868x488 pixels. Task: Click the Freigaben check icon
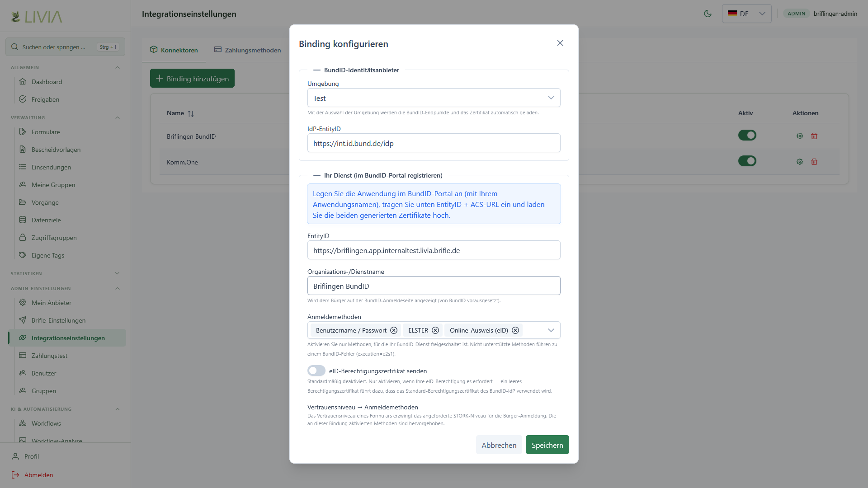pyautogui.click(x=23, y=99)
